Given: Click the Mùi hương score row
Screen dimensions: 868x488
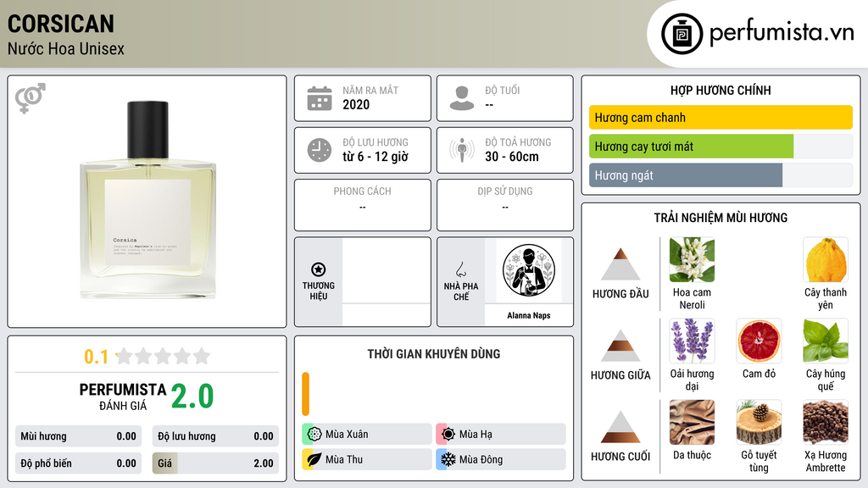Looking at the screenshot, I should [78, 436].
